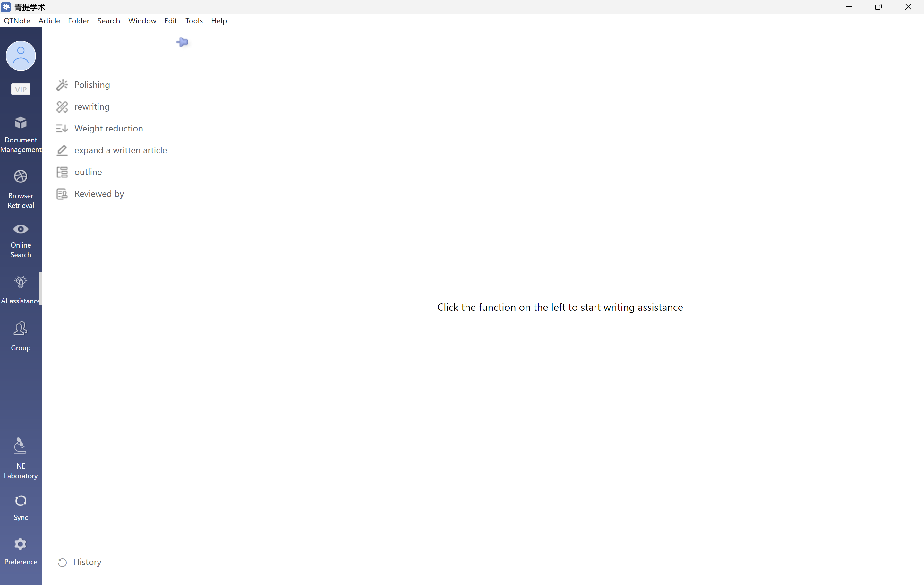Image resolution: width=924 pixels, height=585 pixels.
Task: Open the user profile avatar
Action: tap(21, 56)
